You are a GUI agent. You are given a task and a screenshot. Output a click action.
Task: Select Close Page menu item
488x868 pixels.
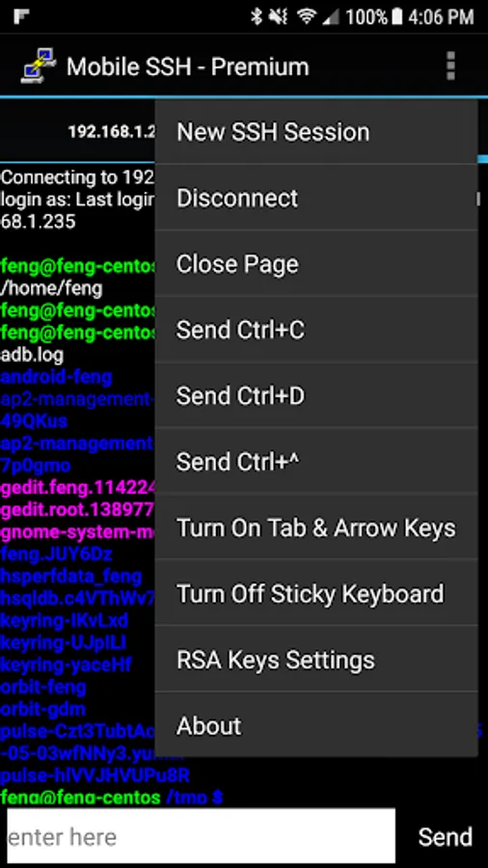pos(316,263)
